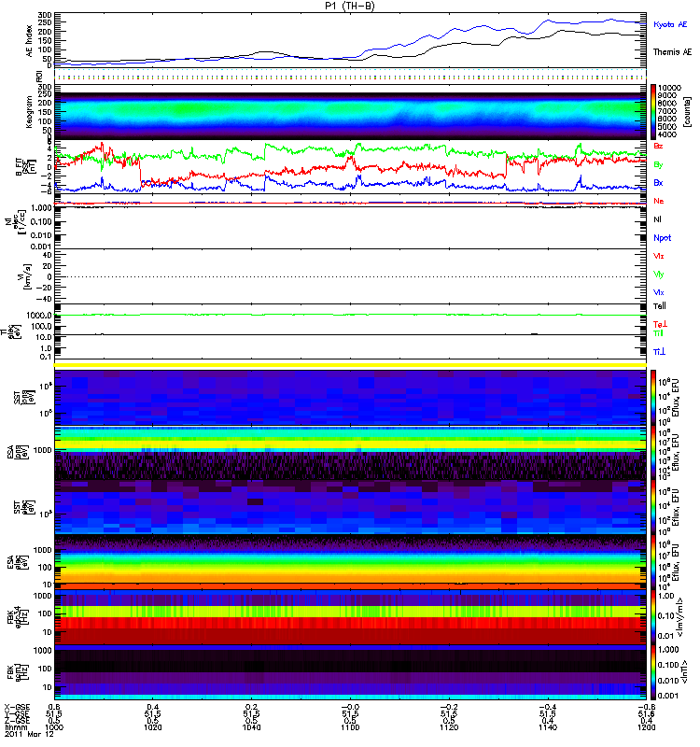Click the hhmm axis row label
Screen dimensions: 700x747
(x=16, y=727)
